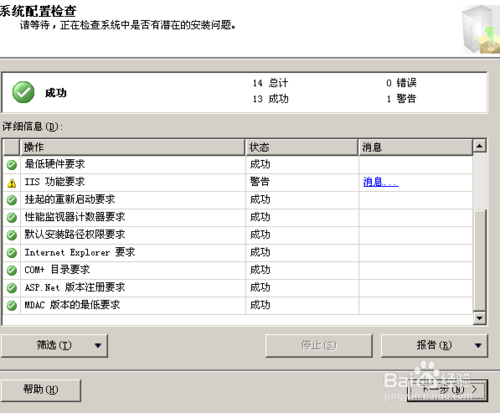Click the 下一步(N) next button

point(447,390)
